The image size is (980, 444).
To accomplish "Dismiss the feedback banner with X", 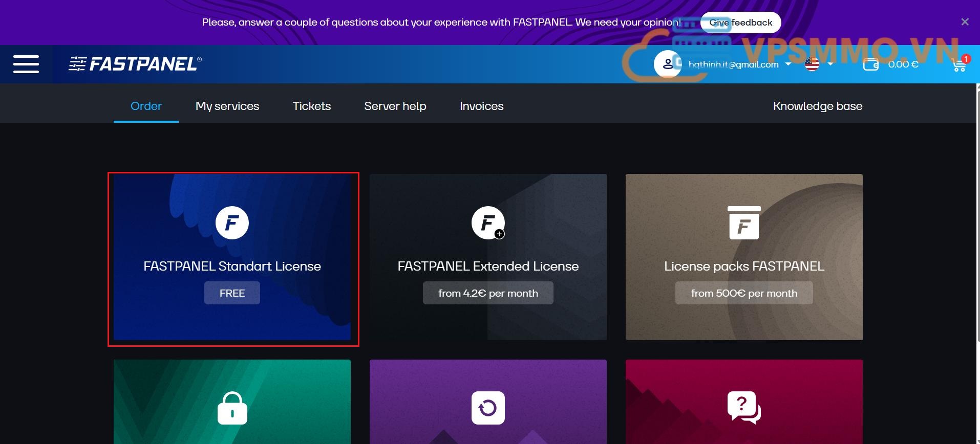I will point(965,22).
